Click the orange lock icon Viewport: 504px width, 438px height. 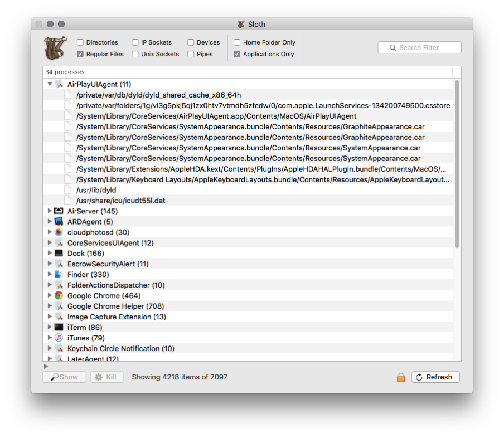pyautogui.click(x=401, y=377)
